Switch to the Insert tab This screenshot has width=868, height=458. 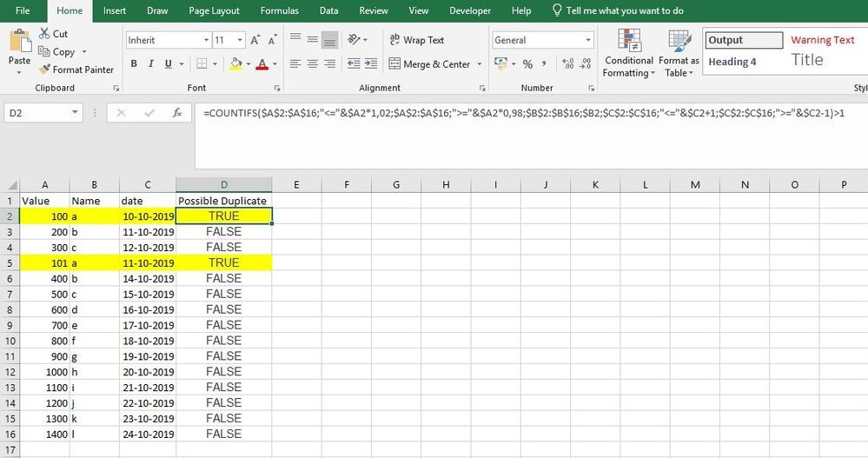pos(114,10)
